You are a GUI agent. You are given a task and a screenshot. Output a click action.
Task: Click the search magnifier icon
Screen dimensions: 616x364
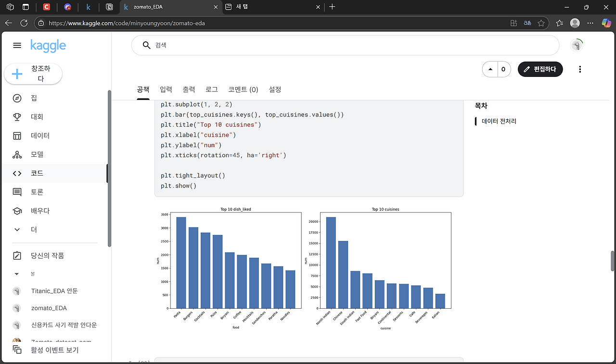tap(146, 45)
